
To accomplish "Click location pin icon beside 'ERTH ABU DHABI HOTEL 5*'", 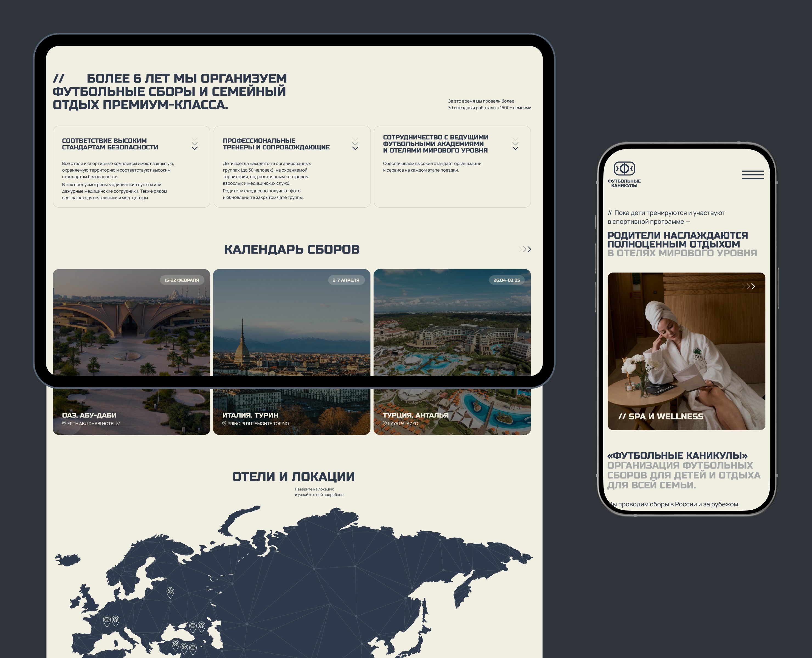I will point(64,423).
